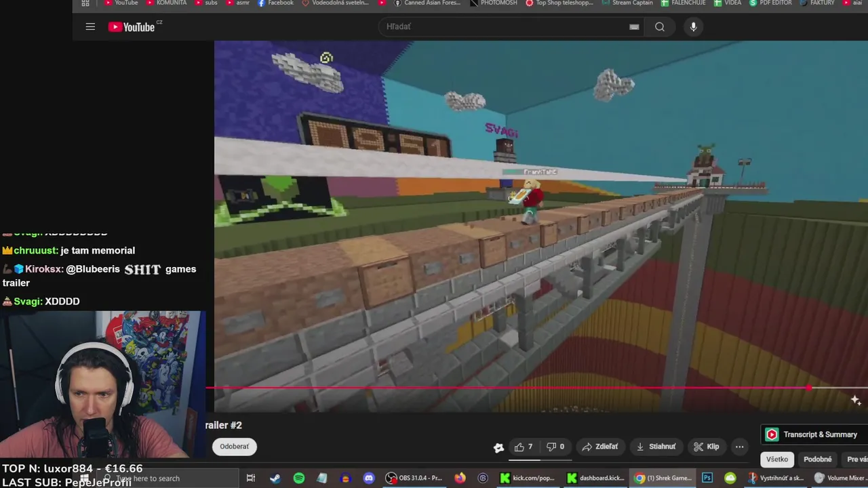Subscribe with the Odoberať button

[235, 447]
